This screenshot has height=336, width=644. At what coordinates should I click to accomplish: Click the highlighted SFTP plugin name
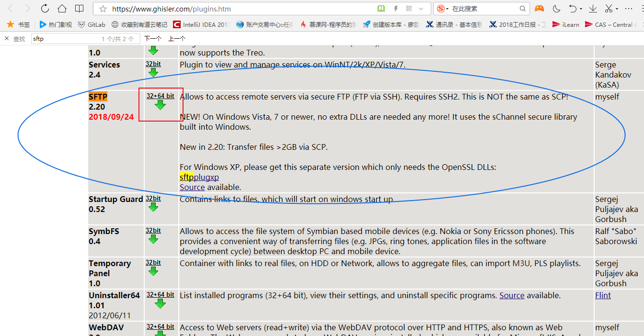point(98,97)
